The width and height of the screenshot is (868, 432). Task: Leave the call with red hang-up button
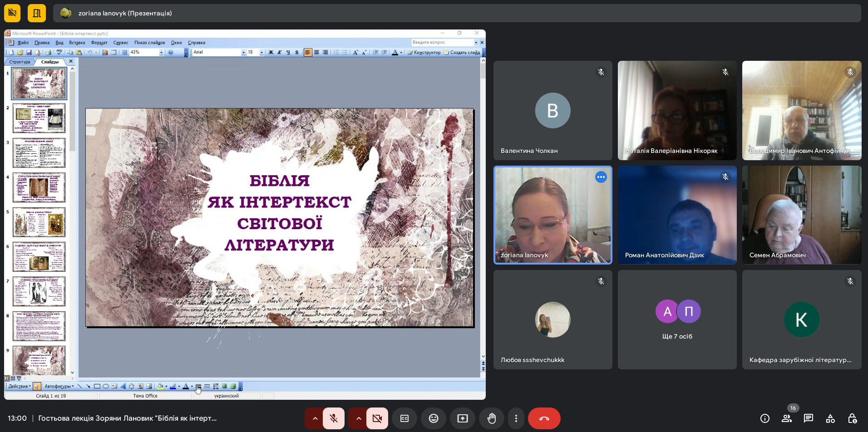[x=544, y=418]
